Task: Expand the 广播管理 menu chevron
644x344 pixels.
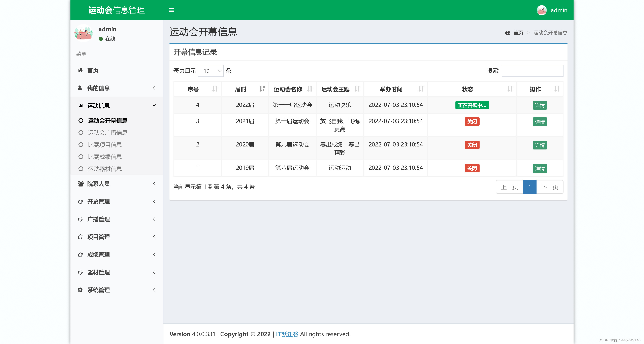Action: 154,219
